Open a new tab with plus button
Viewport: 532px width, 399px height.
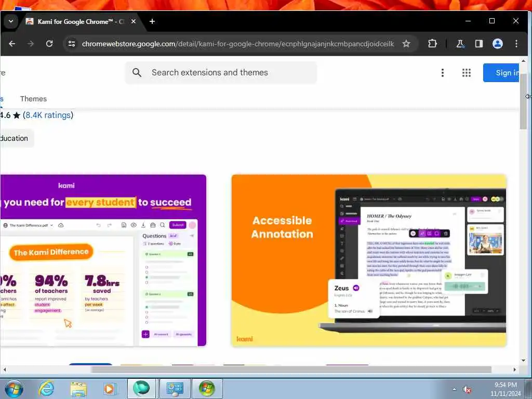tap(152, 21)
